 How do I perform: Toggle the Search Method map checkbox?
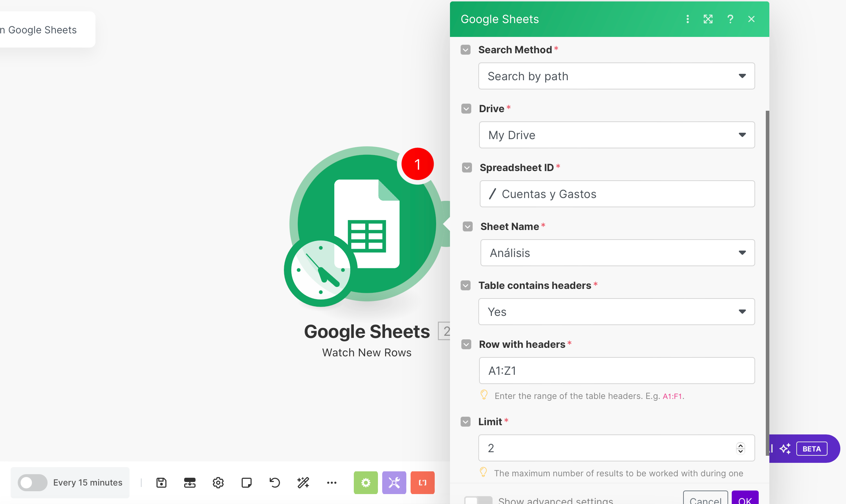466,50
